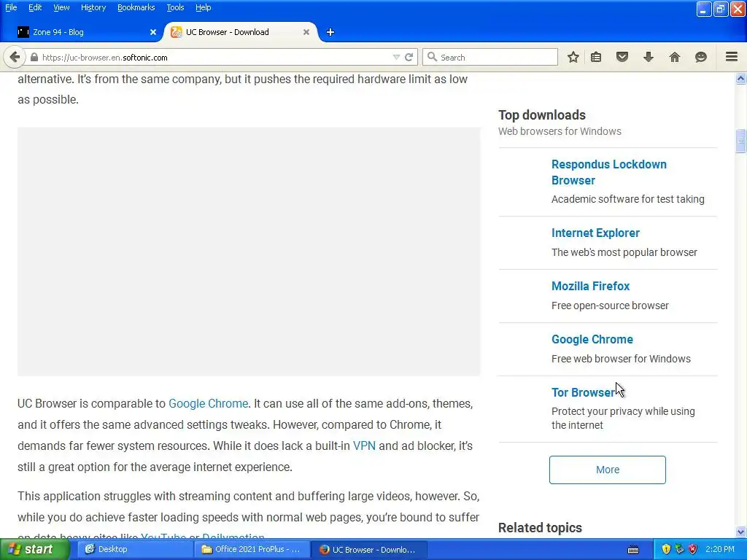Screen dimensions: 747x560
Task: Switch to Desktop taskbar item
Action: 134,550
